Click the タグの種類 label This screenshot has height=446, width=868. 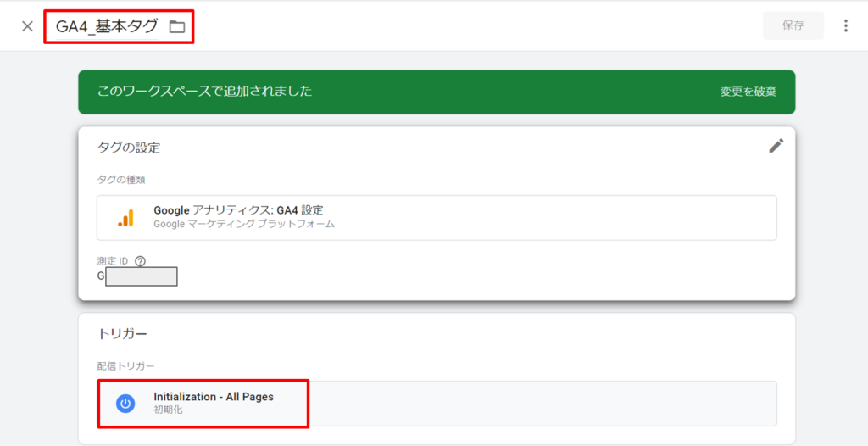point(121,180)
